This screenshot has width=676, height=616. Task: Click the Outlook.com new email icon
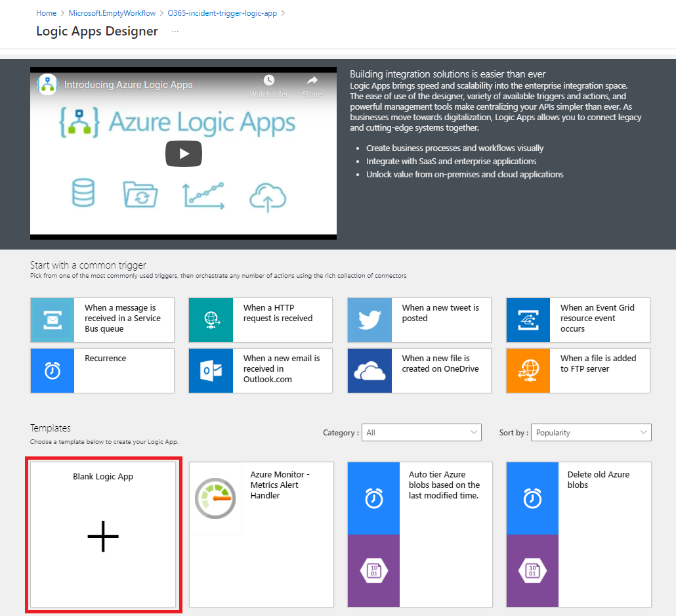(211, 370)
